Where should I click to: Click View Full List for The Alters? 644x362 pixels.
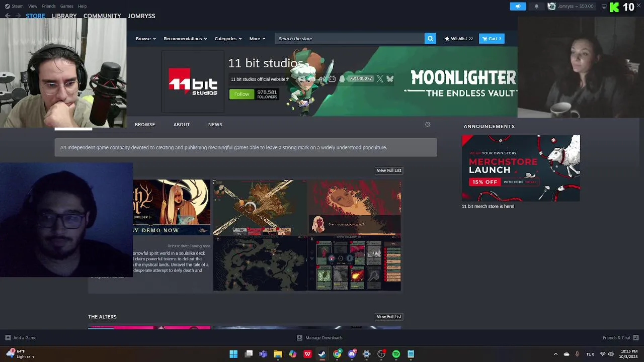389,317
